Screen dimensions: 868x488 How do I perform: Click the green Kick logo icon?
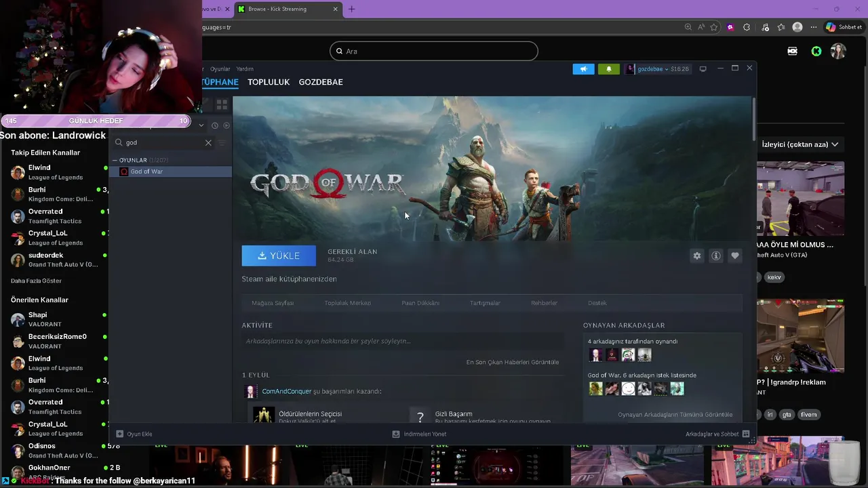click(x=816, y=51)
